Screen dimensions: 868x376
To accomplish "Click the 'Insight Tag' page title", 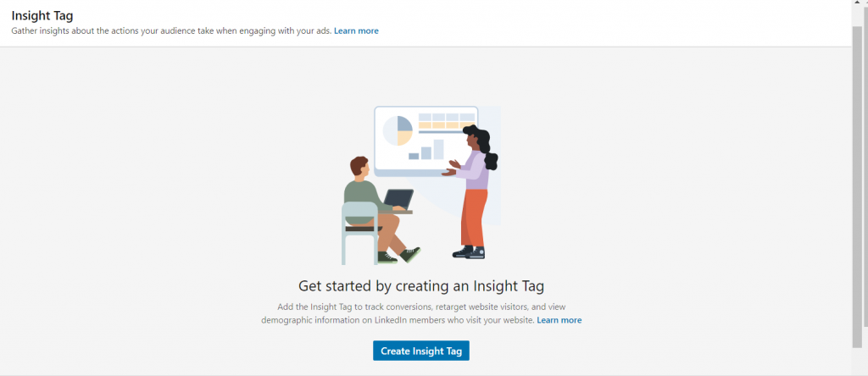I will click(41, 14).
